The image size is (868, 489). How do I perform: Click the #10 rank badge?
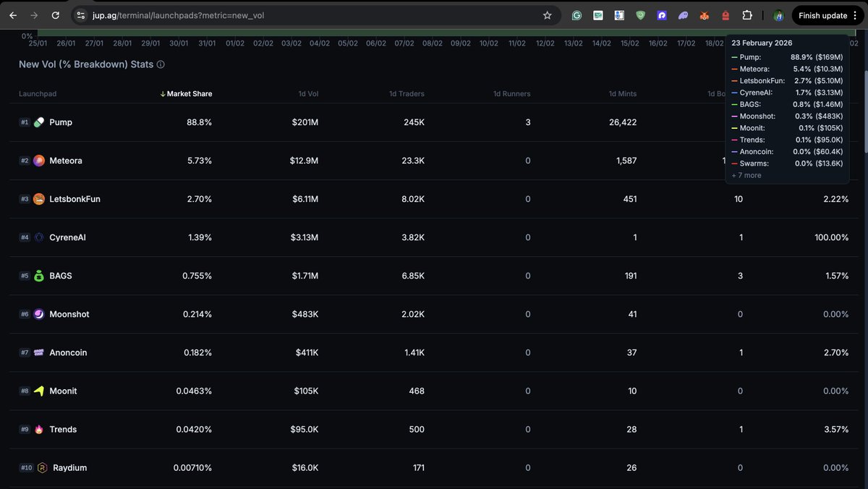point(26,468)
